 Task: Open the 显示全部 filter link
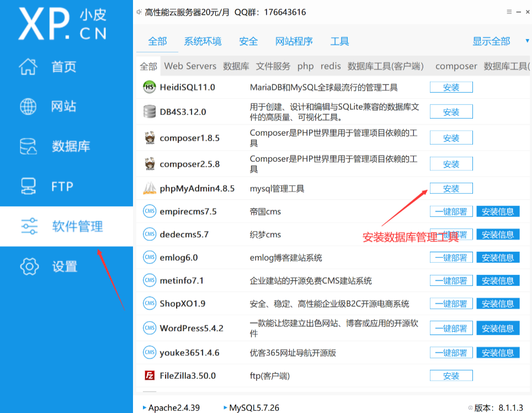coord(491,41)
